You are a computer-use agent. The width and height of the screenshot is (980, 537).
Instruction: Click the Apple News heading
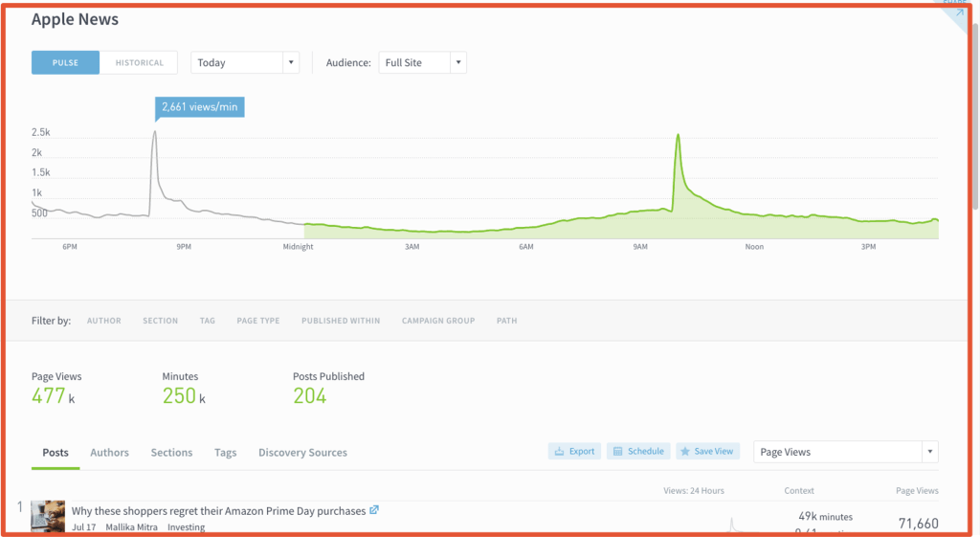pyautogui.click(x=75, y=19)
